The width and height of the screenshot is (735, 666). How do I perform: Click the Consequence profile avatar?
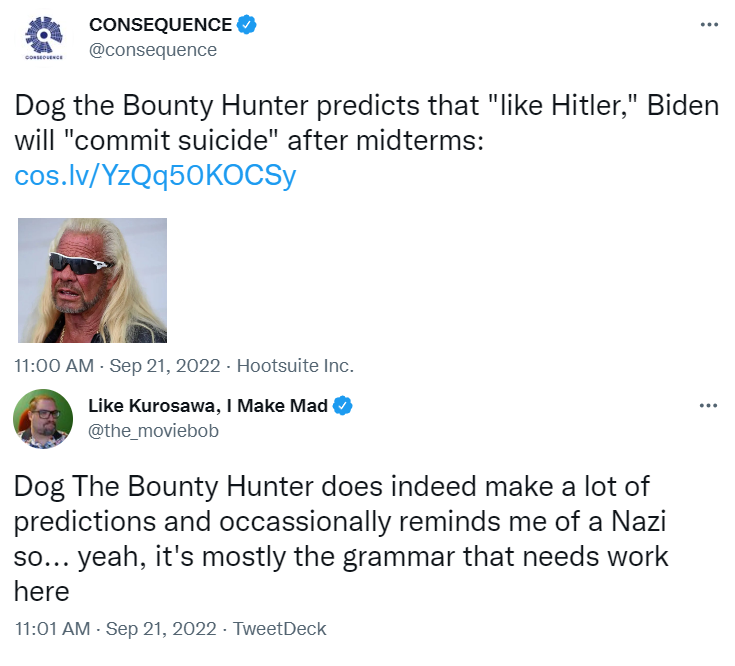pyautogui.click(x=43, y=38)
